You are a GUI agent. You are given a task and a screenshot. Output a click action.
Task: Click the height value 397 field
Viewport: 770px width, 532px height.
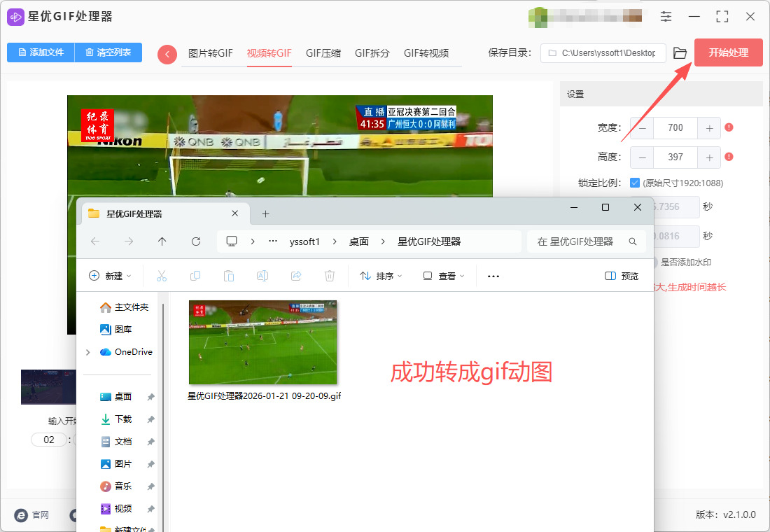[x=675, y=157]
